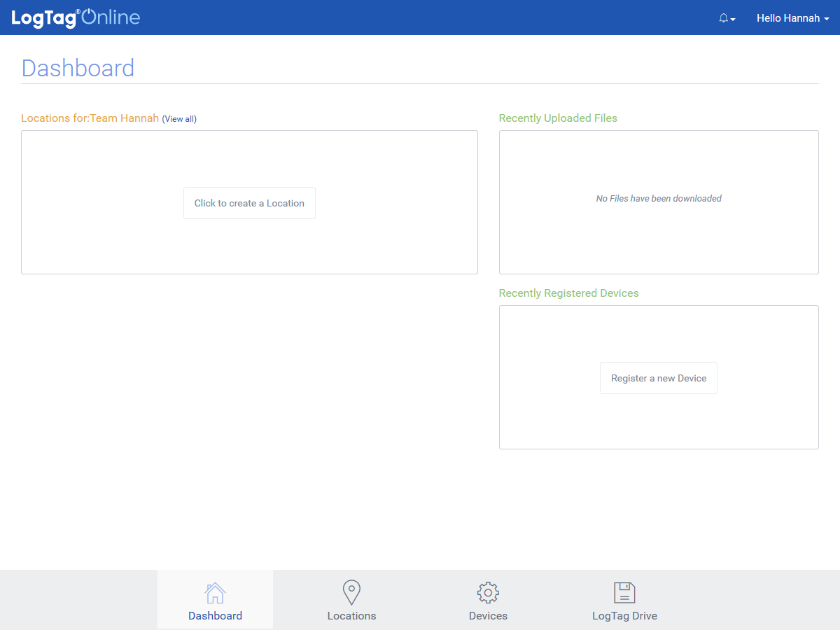
Task: Click the Recently Uploaded Files heading
Action: click(x=558, y=118)
